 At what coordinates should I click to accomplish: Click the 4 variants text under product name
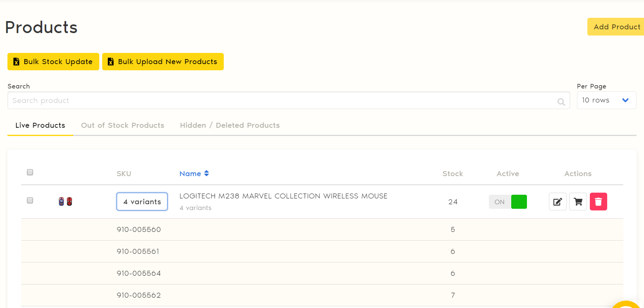tap(195, 208)
